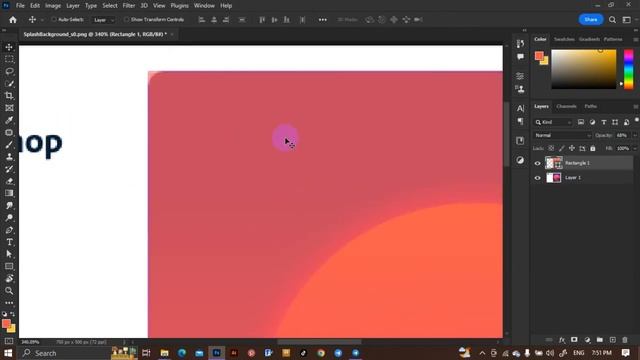Image resolution: width=640 pixels, height=360 pixels.
Task: Create a new group folder
Action: coord(600,340)
